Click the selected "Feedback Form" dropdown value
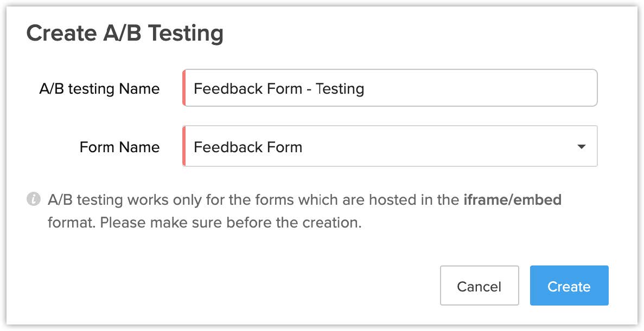 pyautogui.click(x=248, y=147)
